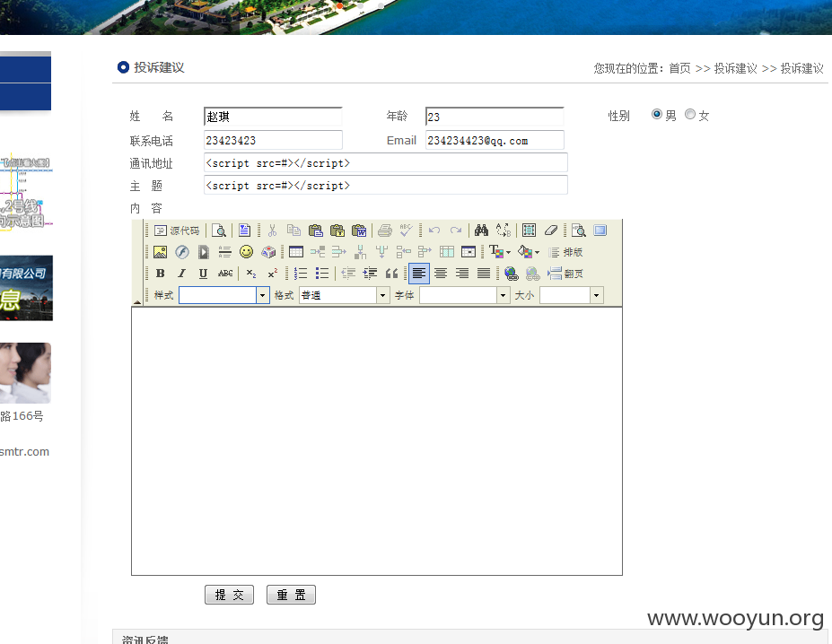Click Paste as plain text icon
The image size is (832, 644).
pyautogui.click(x=337, y=231)
